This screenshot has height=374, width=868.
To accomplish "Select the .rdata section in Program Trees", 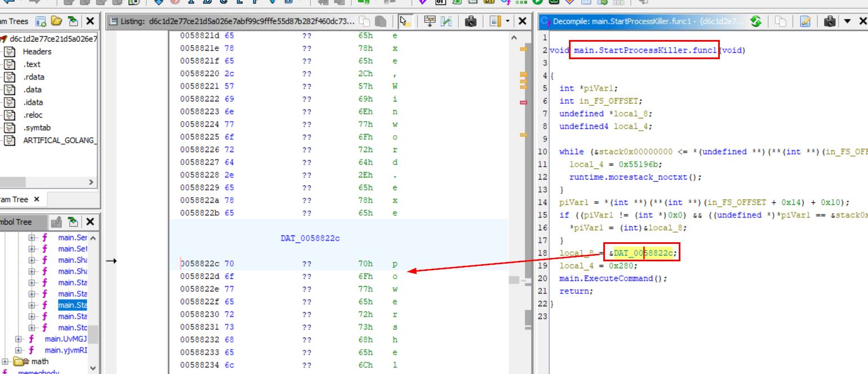I will (33, 77).
